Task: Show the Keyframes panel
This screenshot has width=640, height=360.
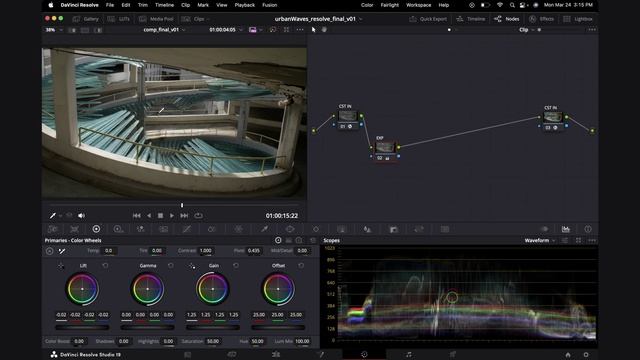Action: [x=544, y=229]
